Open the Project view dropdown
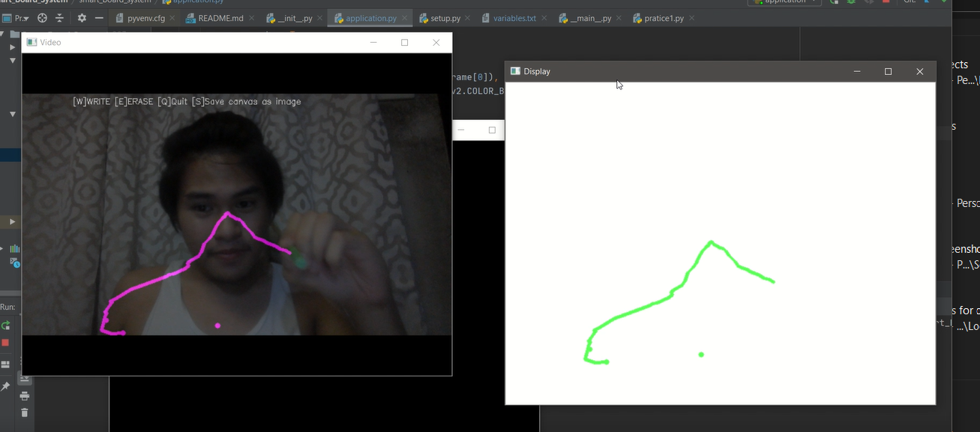 pos(16,18)
